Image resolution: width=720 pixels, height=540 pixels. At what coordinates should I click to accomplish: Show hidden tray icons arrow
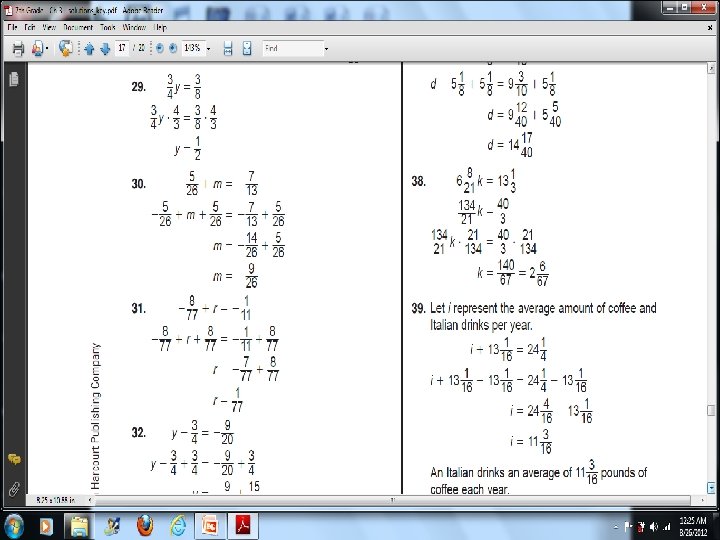615,527
